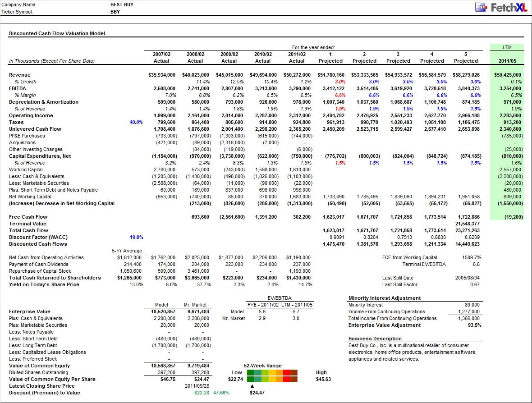Select the Mr. Market enterprise value 9,671,484
The height and width of the screenshot is (403, 532).
click(x=198, y=312)
